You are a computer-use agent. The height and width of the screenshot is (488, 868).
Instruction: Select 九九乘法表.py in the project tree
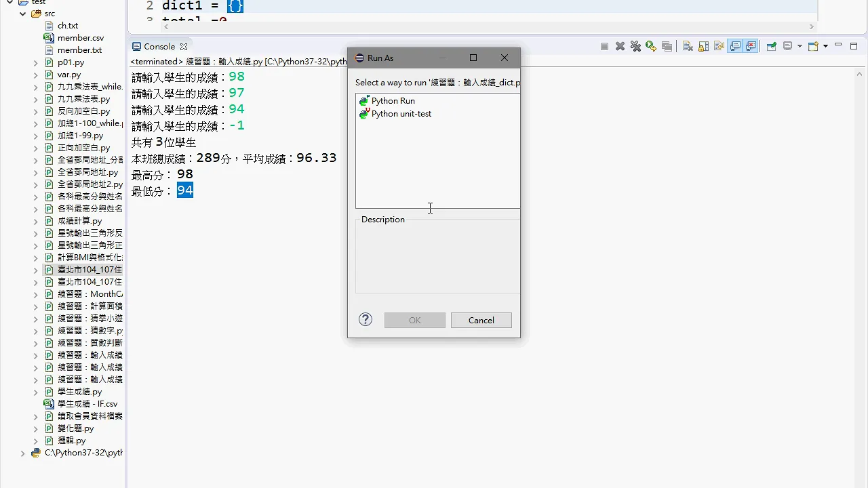click(83, 99)
